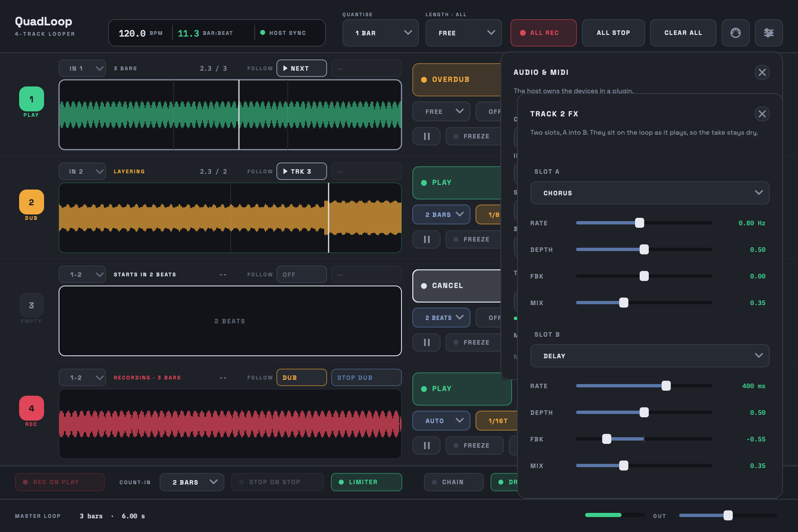
Task: Pause track 1 with its pause icon
Action: (426, 136)
